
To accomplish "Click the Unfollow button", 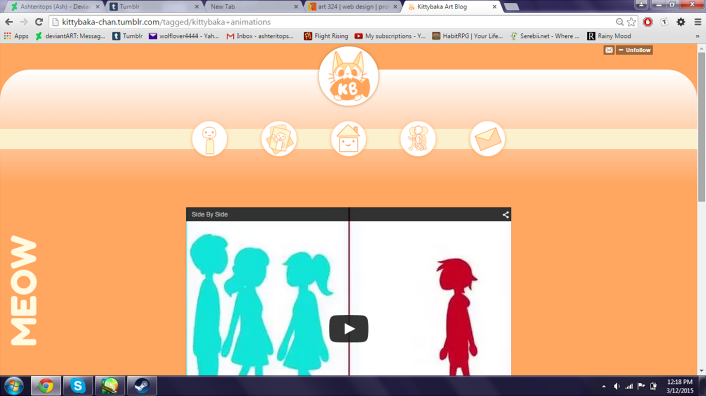I will pyautogui.click(x=634, y=50).
